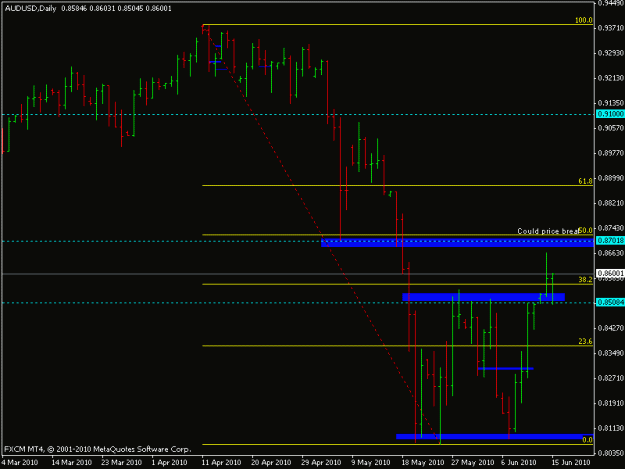Select the blue support zone near Fibonacci 0.0
This screenshot has width=625, height=469.
tap(495, 437)
